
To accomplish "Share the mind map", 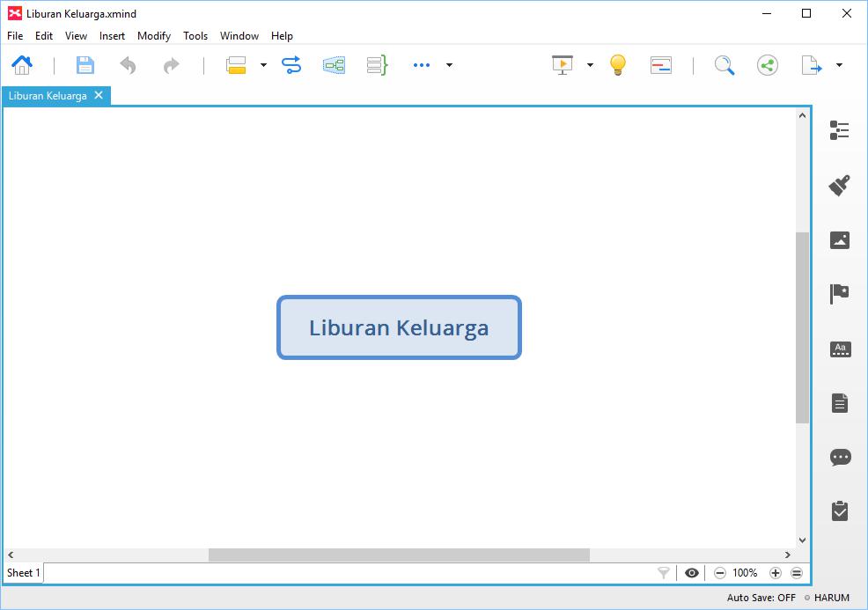I will tap(768, 65).
